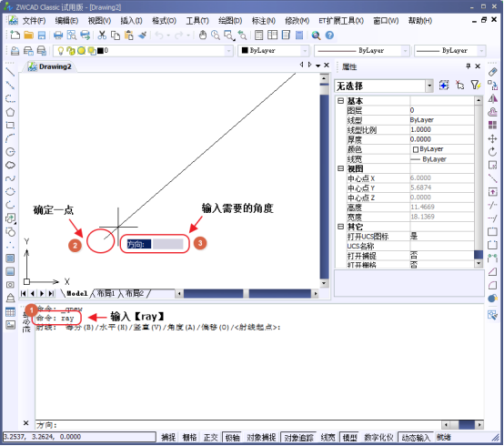Viewport: 504px width, 446px height.
Task: Click the Cut scissors icon
Action: pyautogui.click(x=102, y=35)
